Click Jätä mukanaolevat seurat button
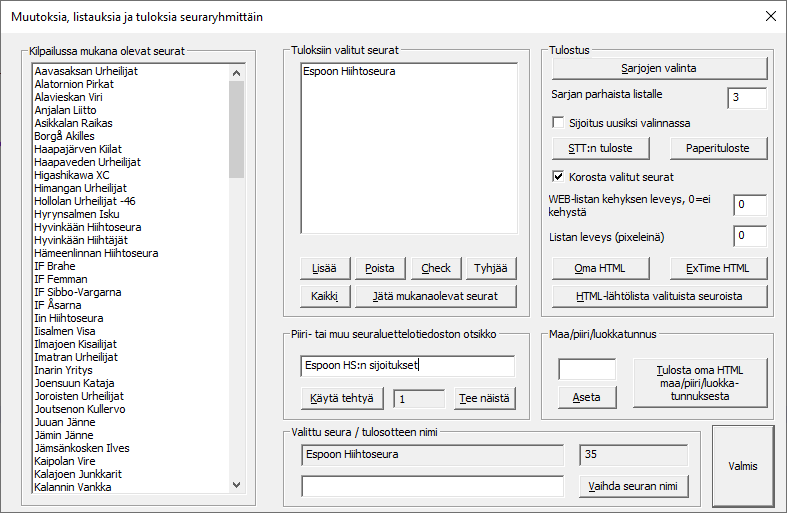The image size is (787, 513). 435,296
